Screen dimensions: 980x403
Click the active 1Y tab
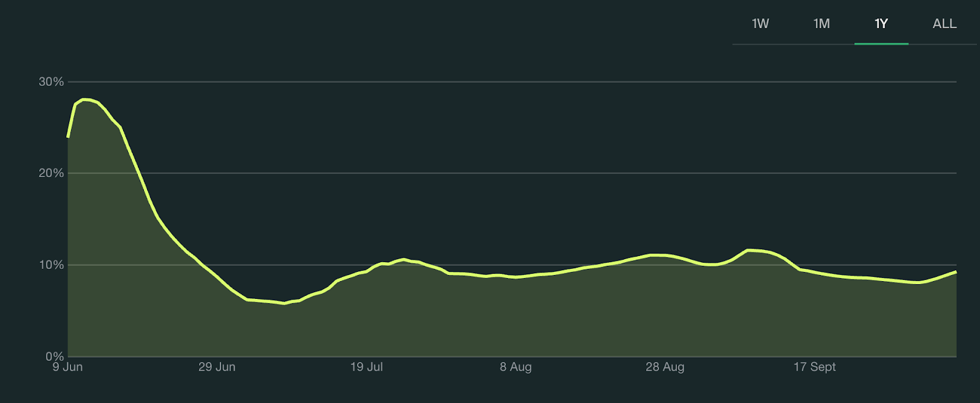coord(881,24)
